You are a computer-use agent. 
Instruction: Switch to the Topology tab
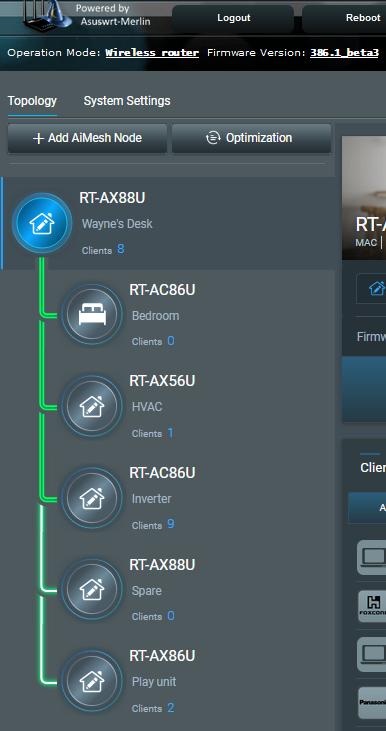click(x=32, y=101)
